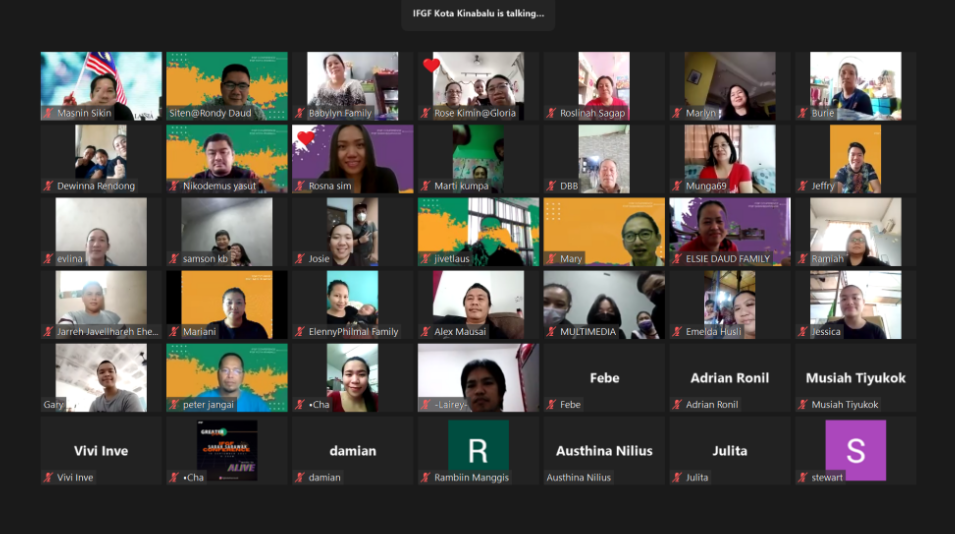This screenshot has width=955, height=534.
Task: Select Mary's video tile
Action: tap(604, 232)
